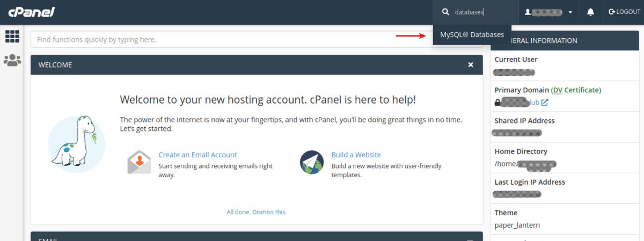Click the Shared IP Address label

[x=524, y=121]
